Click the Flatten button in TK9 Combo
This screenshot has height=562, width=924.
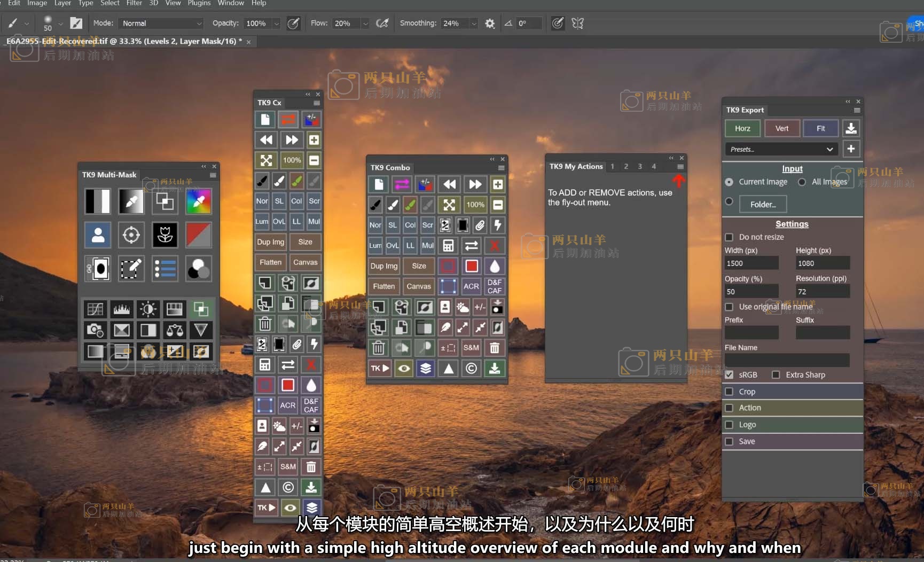pyautogui.click(x=383, y=286)
